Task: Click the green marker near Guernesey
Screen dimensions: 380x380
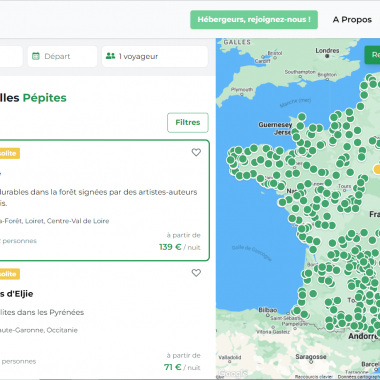Action: tap(302, 117)
